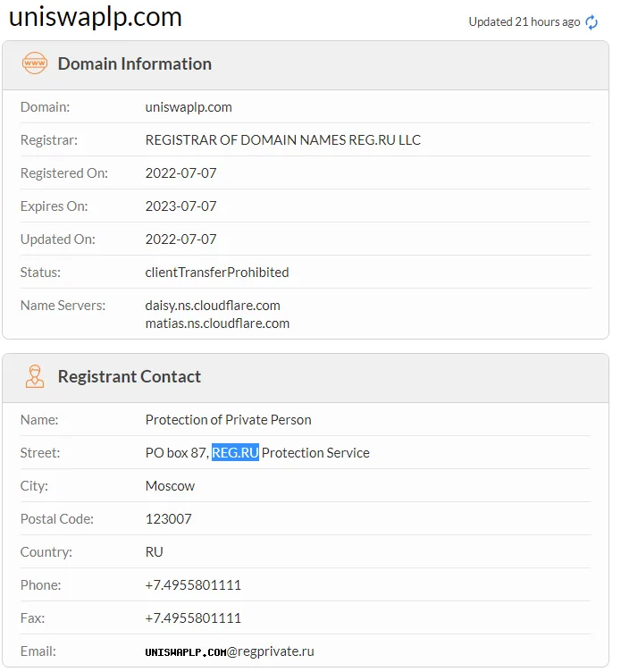Click the registrant name Protection of Private Person

coord(229,420)
